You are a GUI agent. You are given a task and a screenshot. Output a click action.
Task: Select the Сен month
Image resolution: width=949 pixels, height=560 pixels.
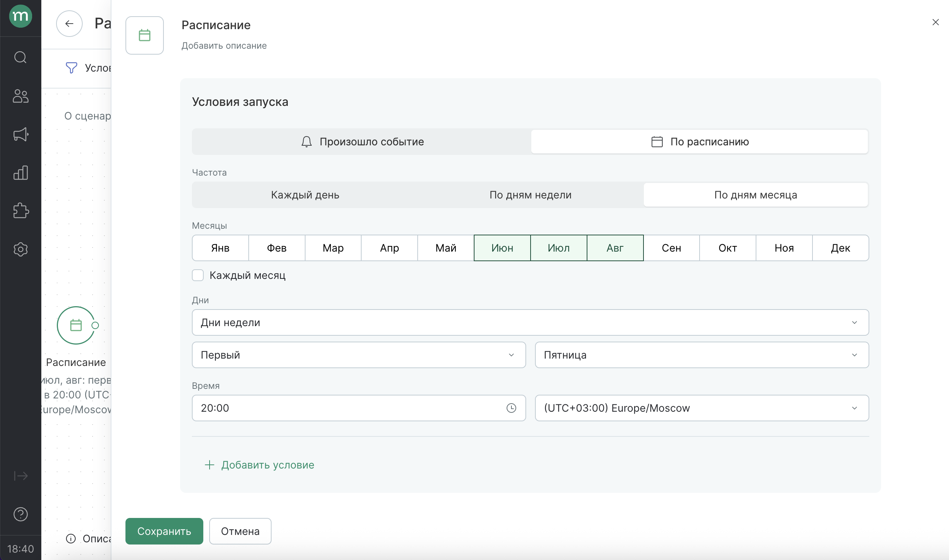tap(671, 248)
